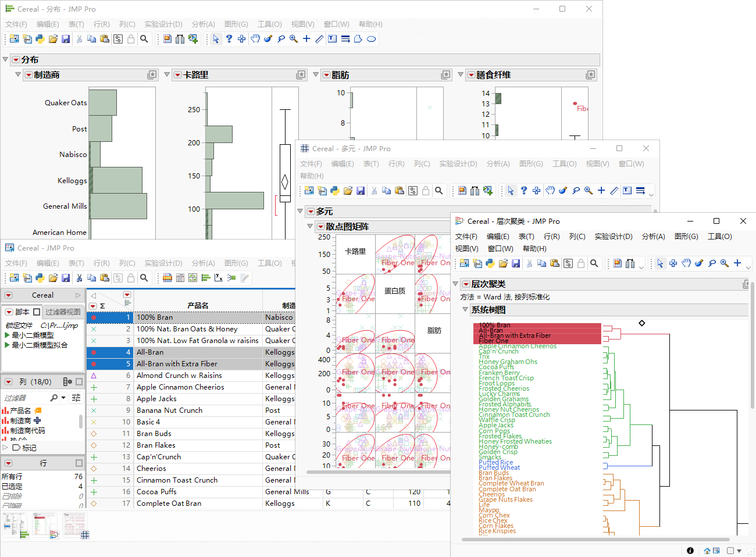This screenshot has width=756, height=557.
Task: Run the 最小二乘模型 script
Action: click(7, 335)
